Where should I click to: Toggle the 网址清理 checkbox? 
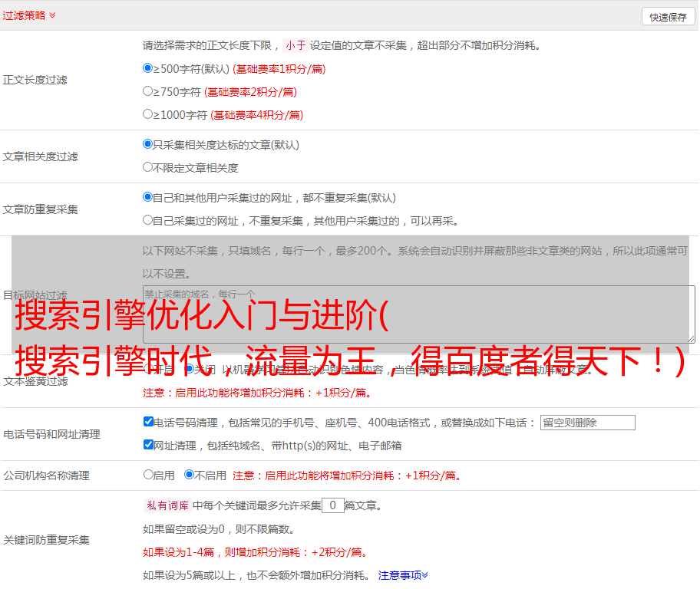click(x=148, y=444)
